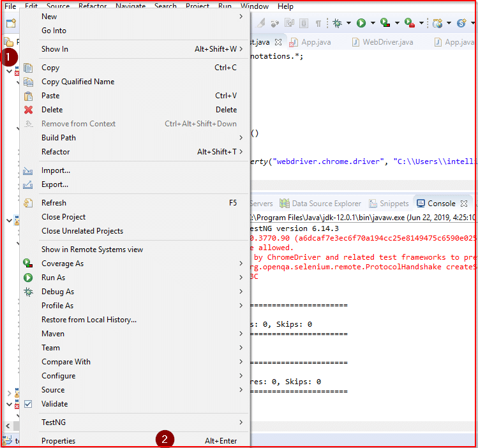Viewport: 478px width, 448px height.
Task: Expand the Refactor submenu in context menu
Action: [x=135, y=152]
